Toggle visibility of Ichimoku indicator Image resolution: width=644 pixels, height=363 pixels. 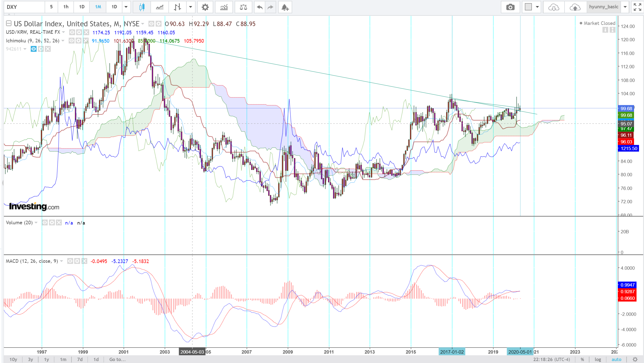[x=71, y=41]
